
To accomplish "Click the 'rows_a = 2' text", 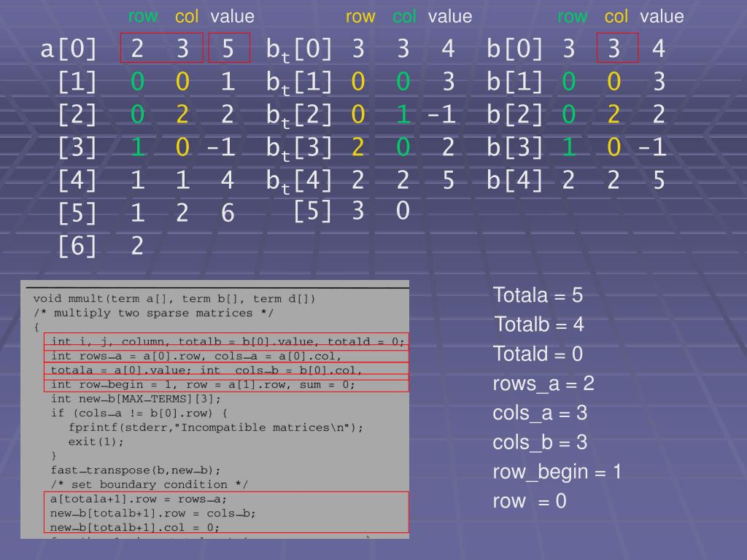I will 543,384.
